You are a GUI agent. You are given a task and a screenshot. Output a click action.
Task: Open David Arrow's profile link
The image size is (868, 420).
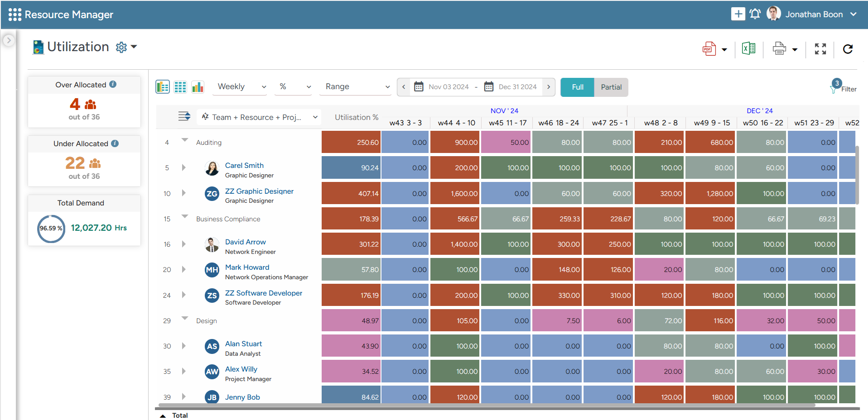(245, 242)
